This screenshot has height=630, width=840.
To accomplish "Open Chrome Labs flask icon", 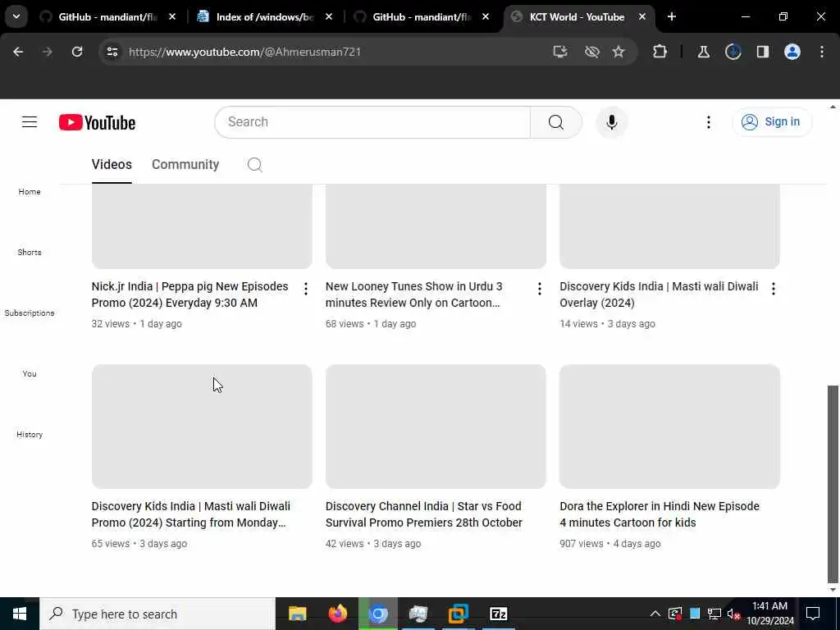I will [x=703, y=52].
